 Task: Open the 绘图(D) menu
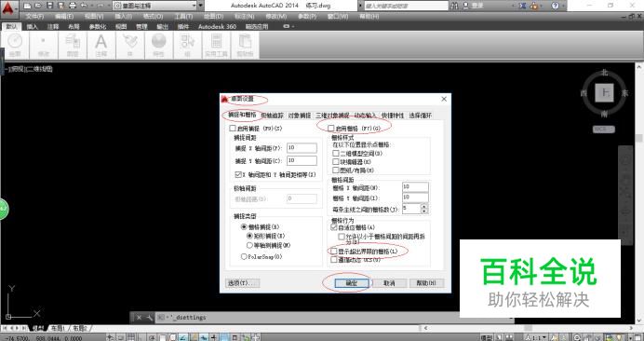213,17
